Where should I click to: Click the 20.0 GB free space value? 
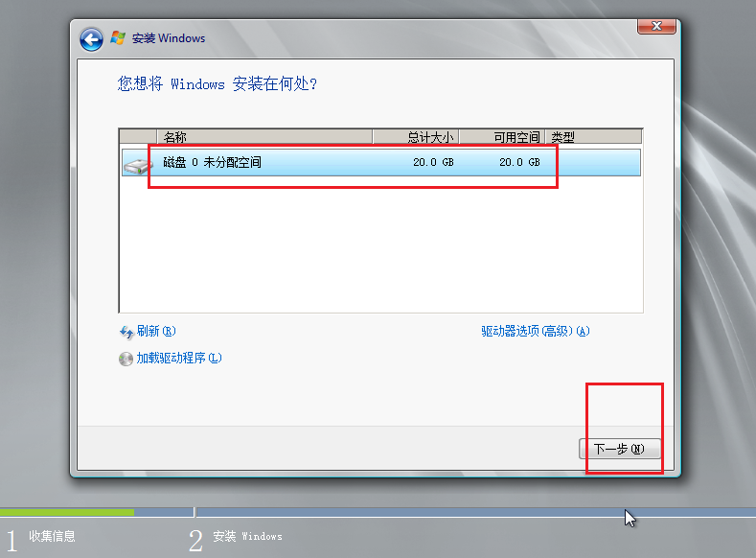coord(519,163)
